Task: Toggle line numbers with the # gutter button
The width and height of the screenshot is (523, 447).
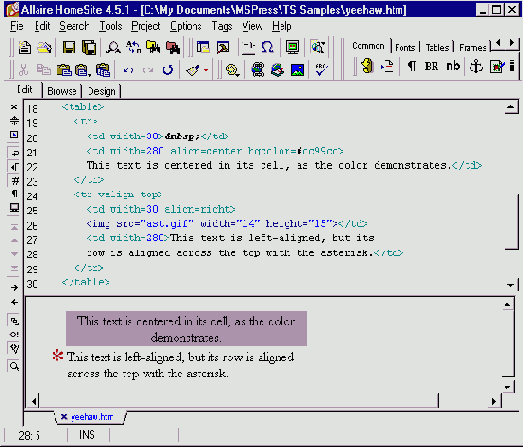Action: [x=15, y=181]
